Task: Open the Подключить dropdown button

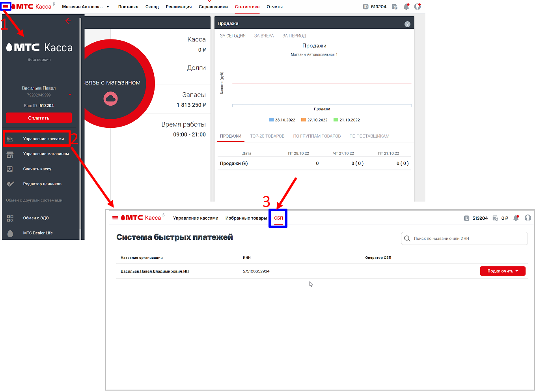Action: coord(503,271)
